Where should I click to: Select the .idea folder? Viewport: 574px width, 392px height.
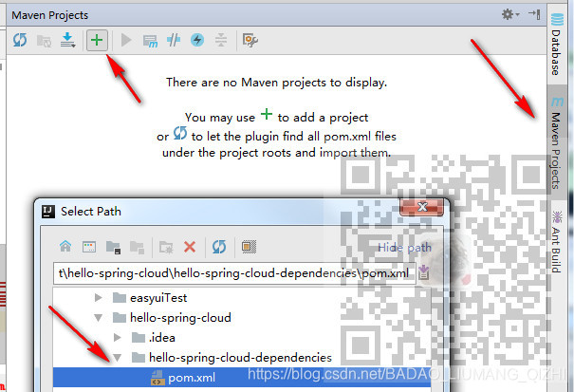[x=162, y=337]
